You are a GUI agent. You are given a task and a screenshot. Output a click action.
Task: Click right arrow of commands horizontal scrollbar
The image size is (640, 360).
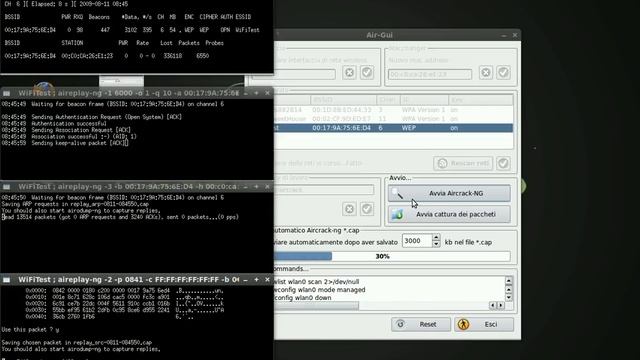tap(501, 305)
